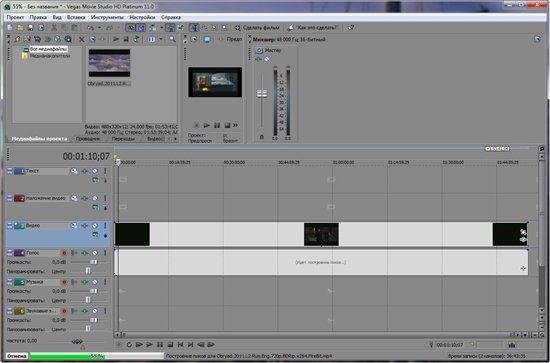550x363 pixels.
Task: Mute the Музыка audio track
Action: [95, 282]
